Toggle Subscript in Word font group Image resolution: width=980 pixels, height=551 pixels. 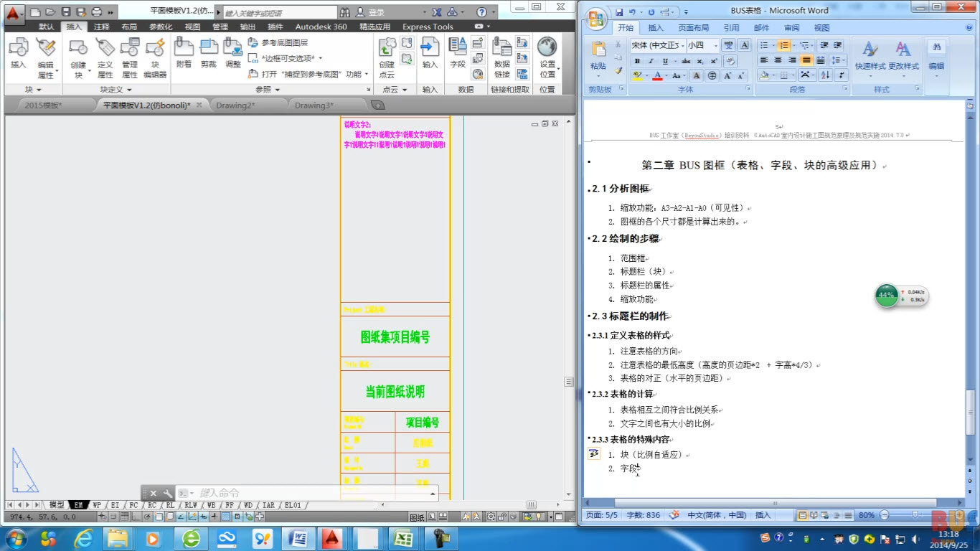(x=701, y=61)
